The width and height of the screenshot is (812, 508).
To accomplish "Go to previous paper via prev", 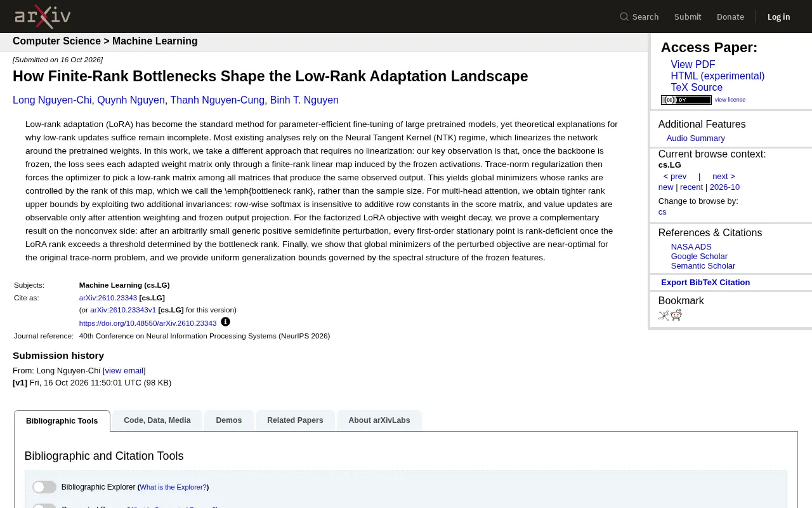I will point(675,177).
